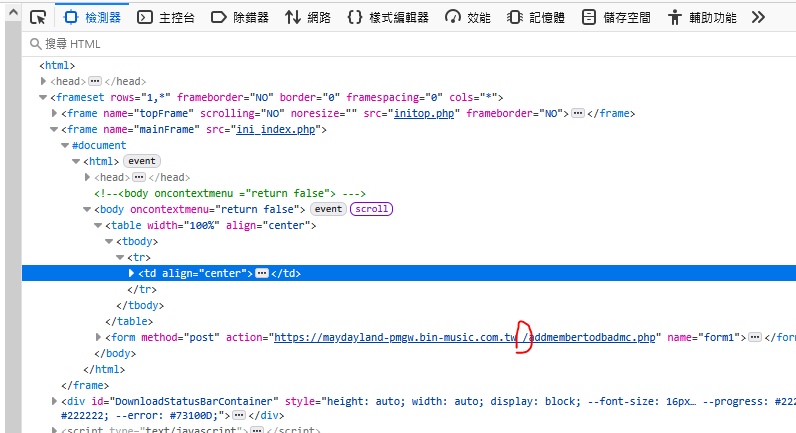796x433 pixels.
Task: Expand ellipsis in DownloadStatusBarContainer div
Action: 239,415
